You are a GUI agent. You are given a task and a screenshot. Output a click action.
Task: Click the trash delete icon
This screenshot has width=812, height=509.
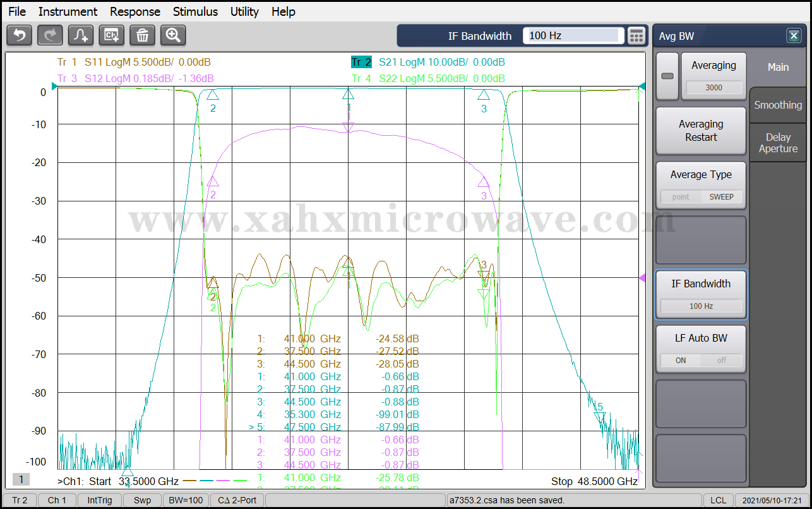143,35
